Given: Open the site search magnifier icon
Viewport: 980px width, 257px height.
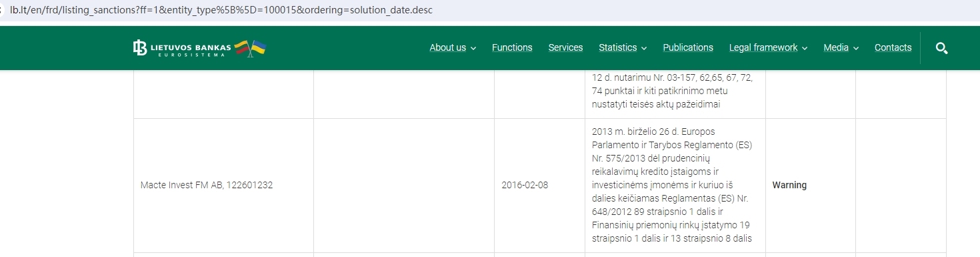Looking at the screenshot, I should pyautogui.click(x=941, y=48).
